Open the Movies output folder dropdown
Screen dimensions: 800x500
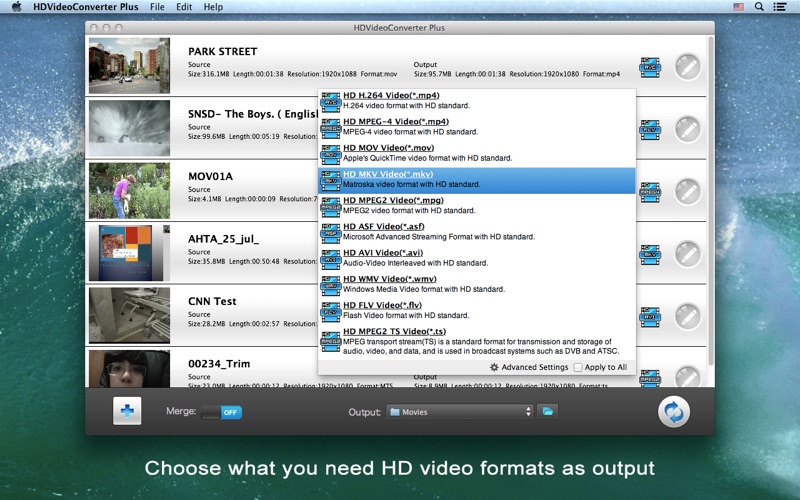coord(460,412)
